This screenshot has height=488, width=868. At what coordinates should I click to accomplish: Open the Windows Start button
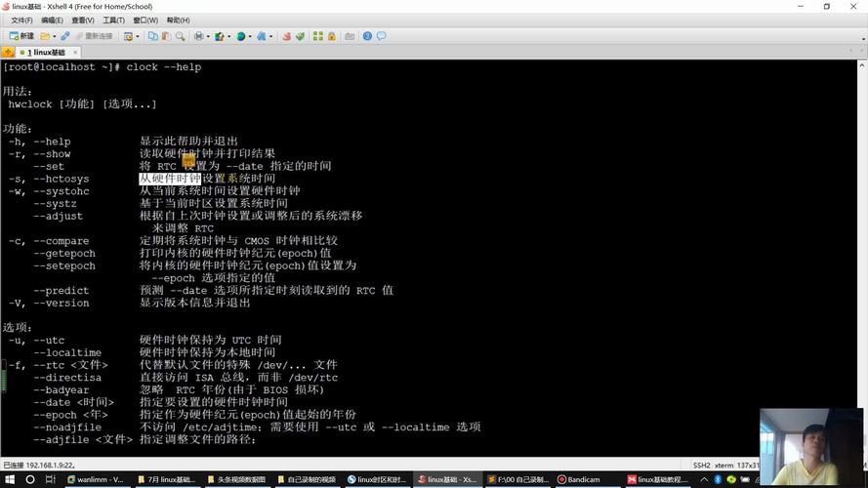tap(10, 479)
